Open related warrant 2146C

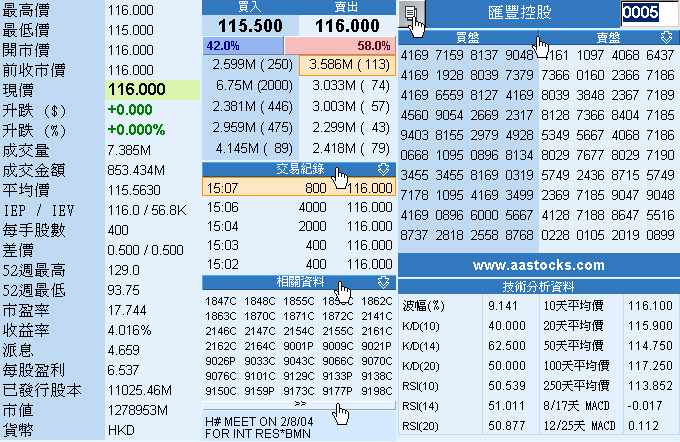(x=221, y=331)
